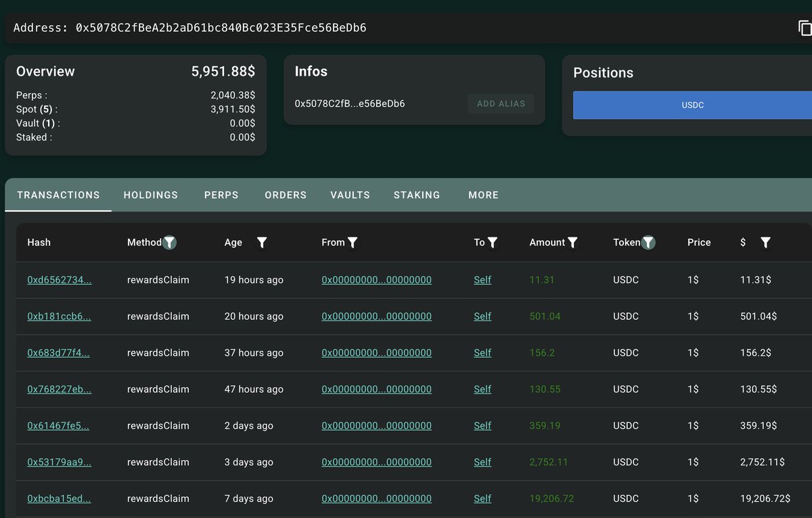Image resolution: width=812 pixels, height=518 pixels.
Task: Open the Amount column filter
Action: (572, 242)
